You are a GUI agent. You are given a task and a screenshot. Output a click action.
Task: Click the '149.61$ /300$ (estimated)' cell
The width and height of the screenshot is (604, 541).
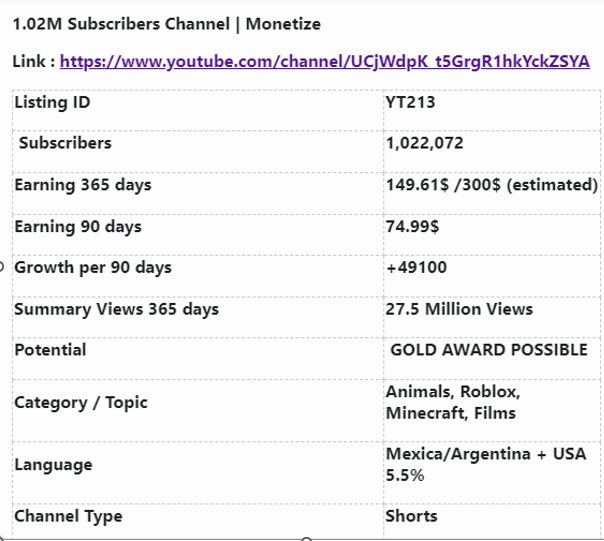(x=491, y=185)
